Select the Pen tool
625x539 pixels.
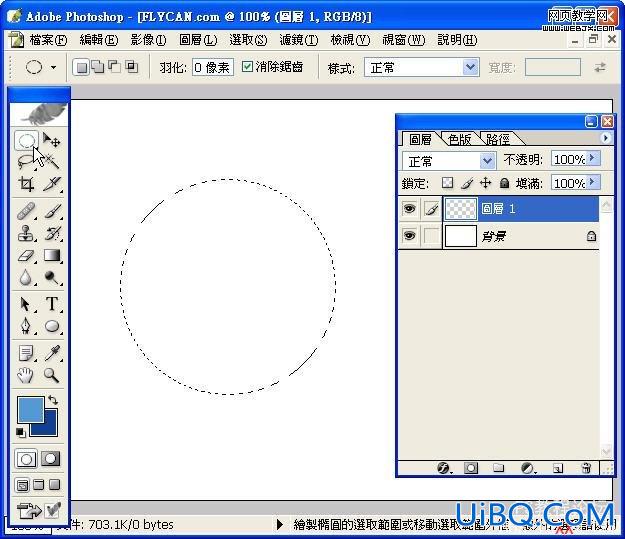[26, 326]
